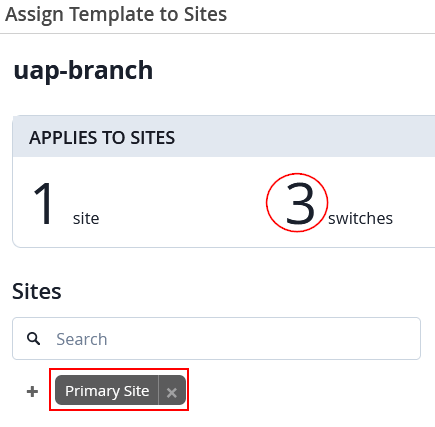The height and width of the screenshot is (427, 435).
Task: Select the uap-branch template name heading
Action: pos(83,70)
